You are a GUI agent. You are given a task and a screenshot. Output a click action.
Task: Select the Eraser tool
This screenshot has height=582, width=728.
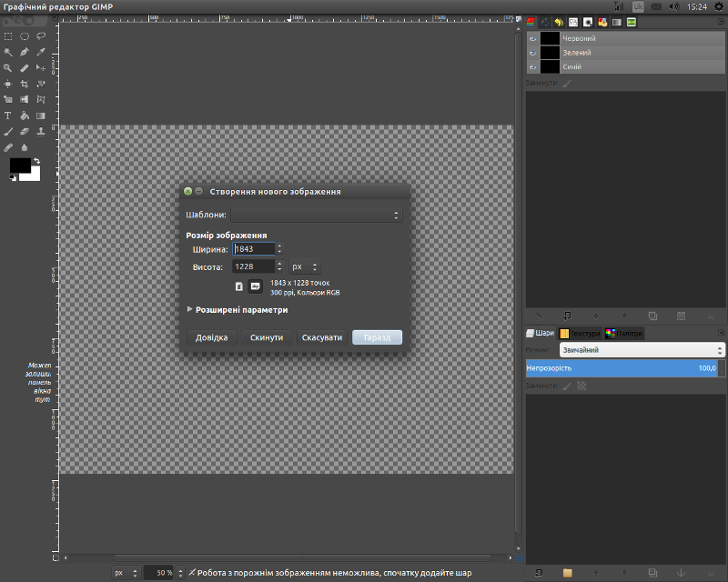tap(25, 131)
